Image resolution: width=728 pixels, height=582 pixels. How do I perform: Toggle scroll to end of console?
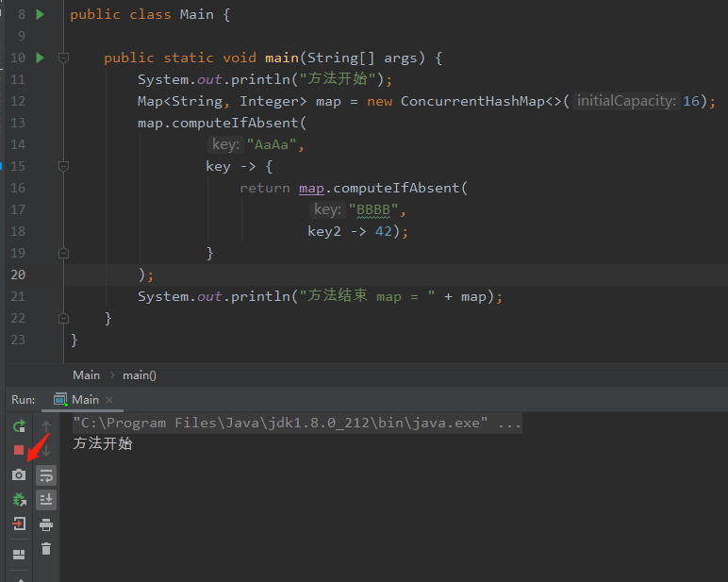click(46, 499)
